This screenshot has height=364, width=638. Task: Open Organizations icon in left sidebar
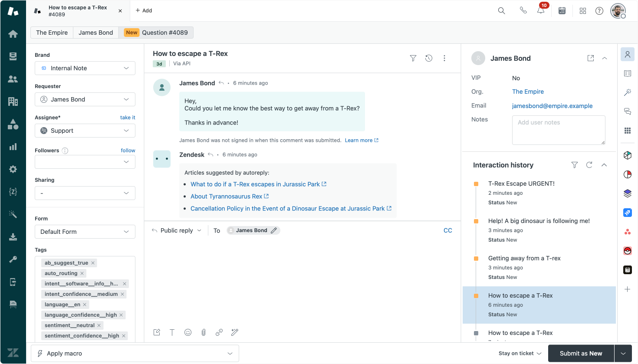(x=13, y=102)
